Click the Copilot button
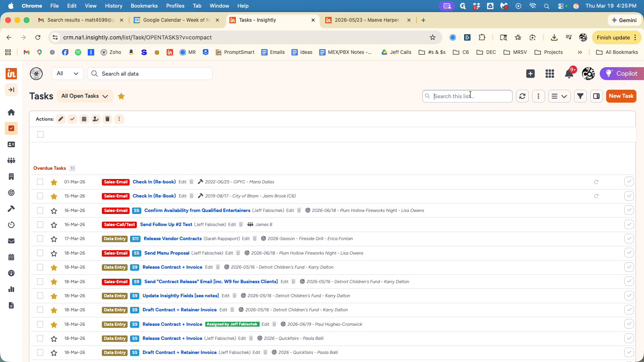The width and height of the screenshot is (644, 362). point(622,74)
